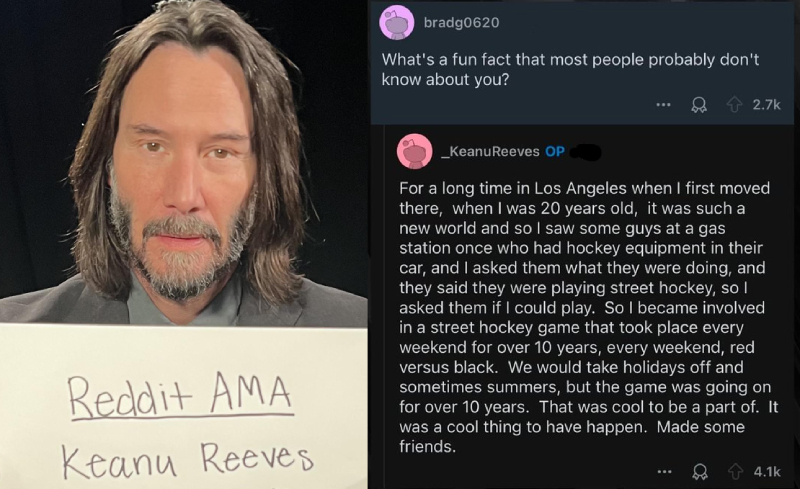Click the 2.7k vote count

click(x=766, y=105)
